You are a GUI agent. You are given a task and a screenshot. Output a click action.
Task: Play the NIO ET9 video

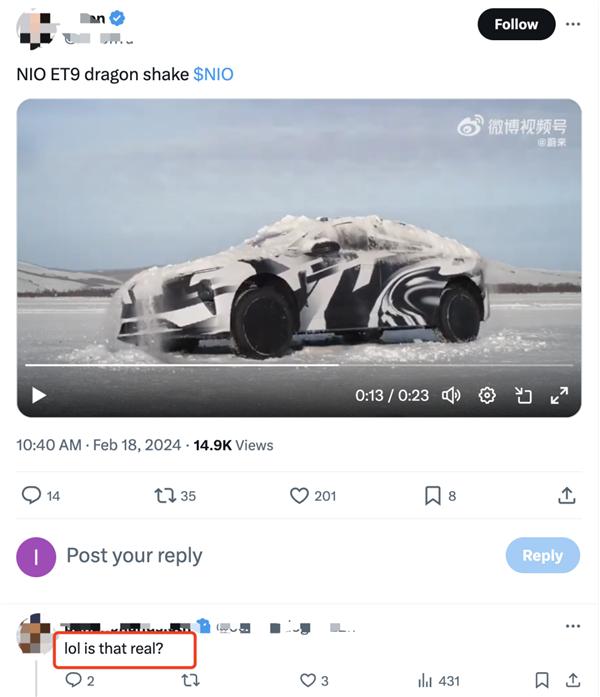click(39, 395)
